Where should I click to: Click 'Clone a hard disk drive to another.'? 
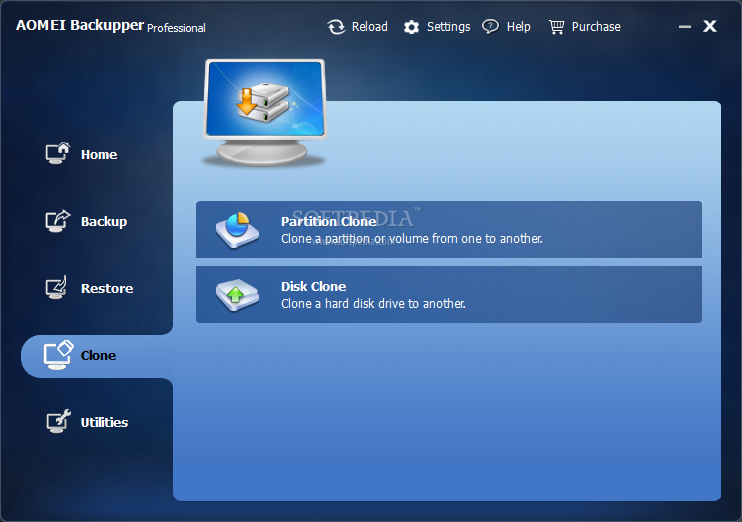(x=373, y=303)
